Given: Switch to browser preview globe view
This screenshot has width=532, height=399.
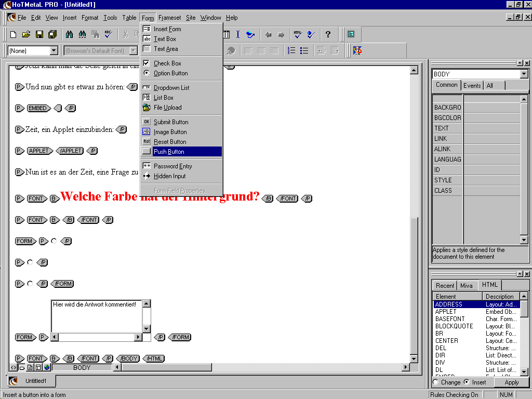Looking at the screenshot, I should coord(47,367).
